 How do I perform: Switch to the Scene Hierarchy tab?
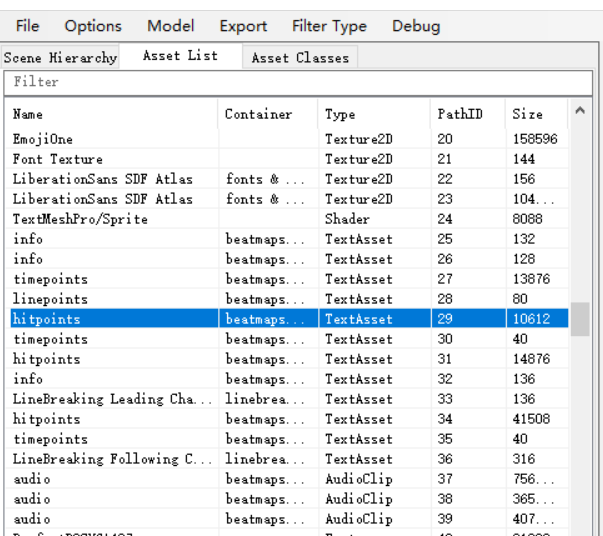(x=60, y=57)
